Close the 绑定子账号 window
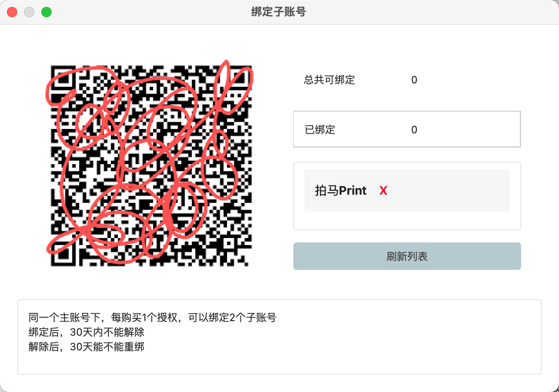 12,12
